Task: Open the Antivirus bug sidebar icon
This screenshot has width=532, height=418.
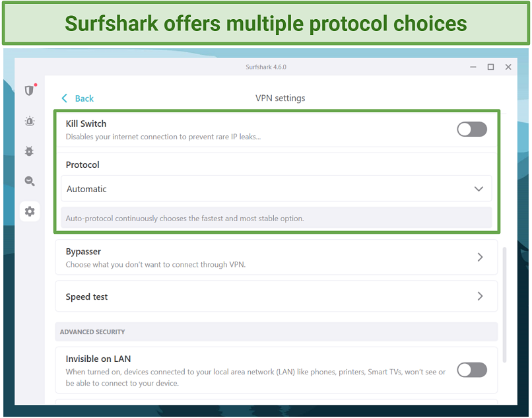Action: [x=29, y=151]
